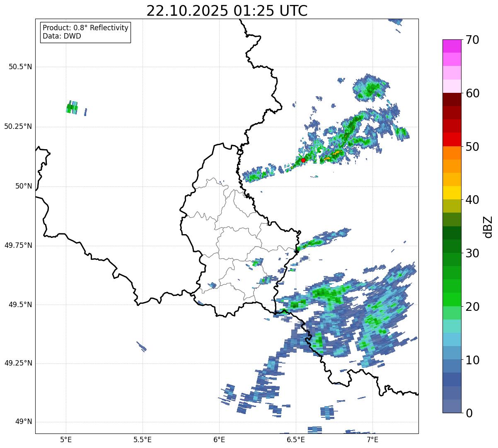Viewport: 498px width, 448px height.
Task: Click the red location marker dot
Action: pyautogui.click(x=303, y=160)
